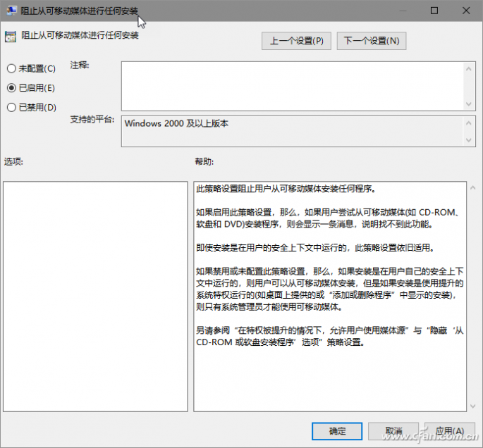Confirm with the 确定 button
Screen dimensions: 483x448
tap(337, 431)
